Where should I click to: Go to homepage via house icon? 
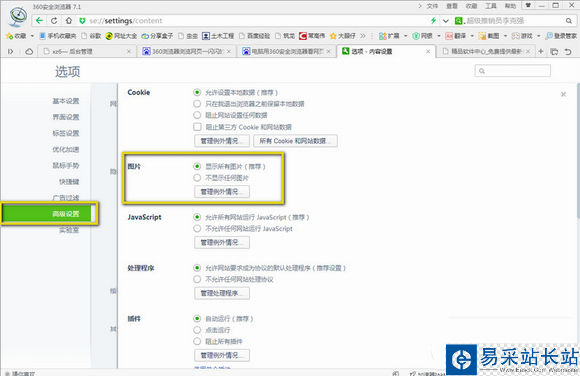point(69,21)
